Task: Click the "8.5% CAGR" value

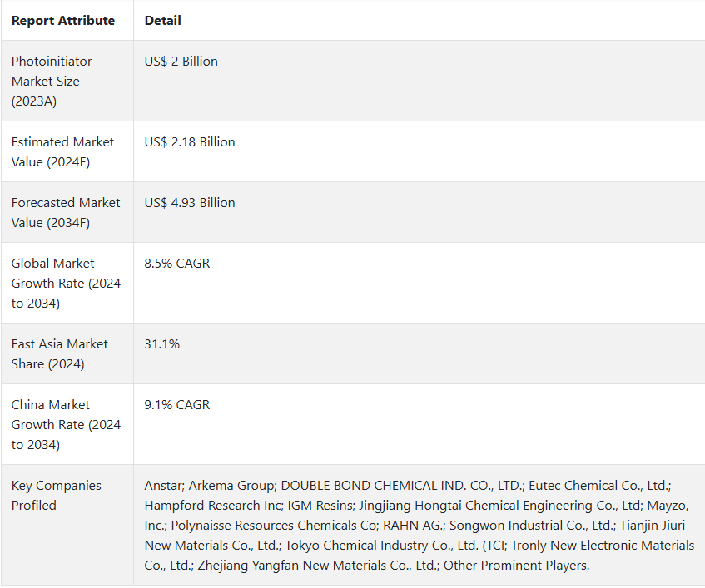Action: tap(176, 264)
